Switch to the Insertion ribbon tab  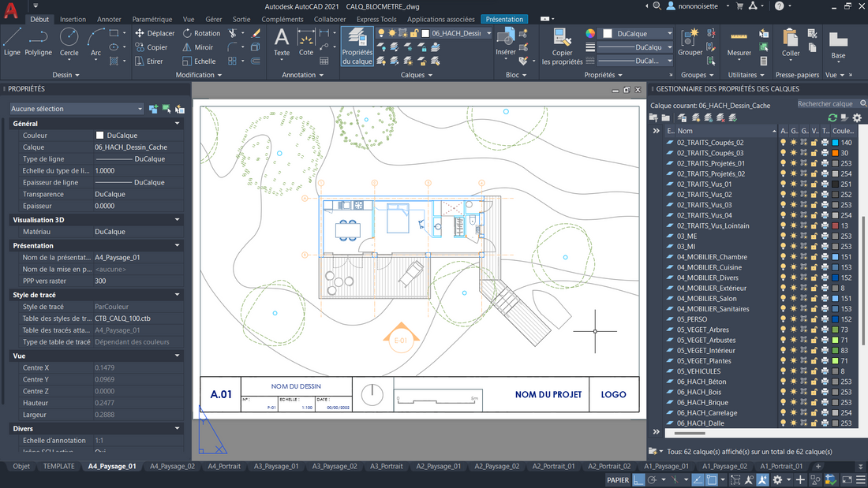[73, 19]
